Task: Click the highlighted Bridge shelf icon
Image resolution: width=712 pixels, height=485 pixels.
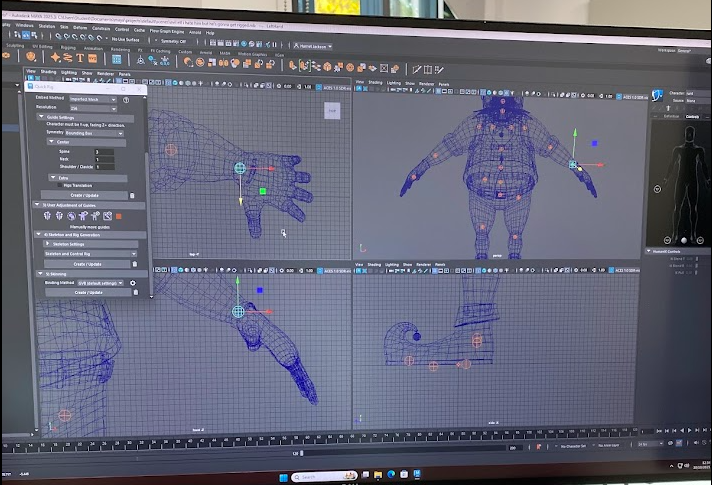Action: 304,66
